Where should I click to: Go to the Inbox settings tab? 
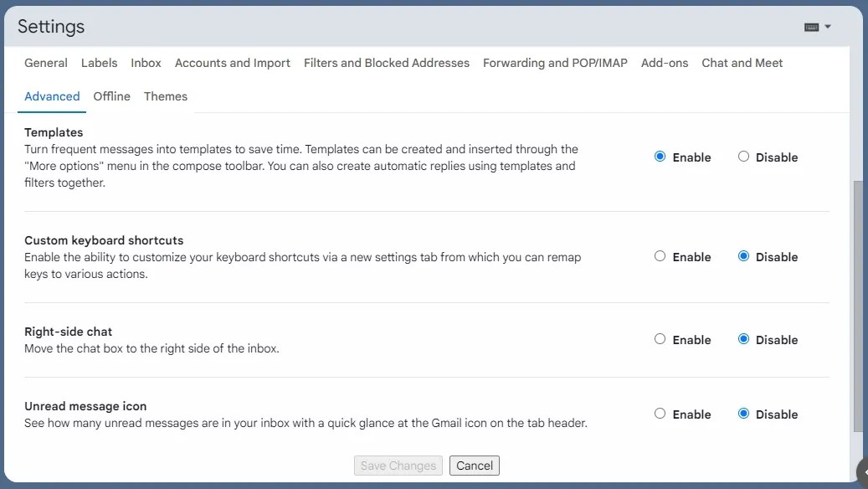(146, 63)
